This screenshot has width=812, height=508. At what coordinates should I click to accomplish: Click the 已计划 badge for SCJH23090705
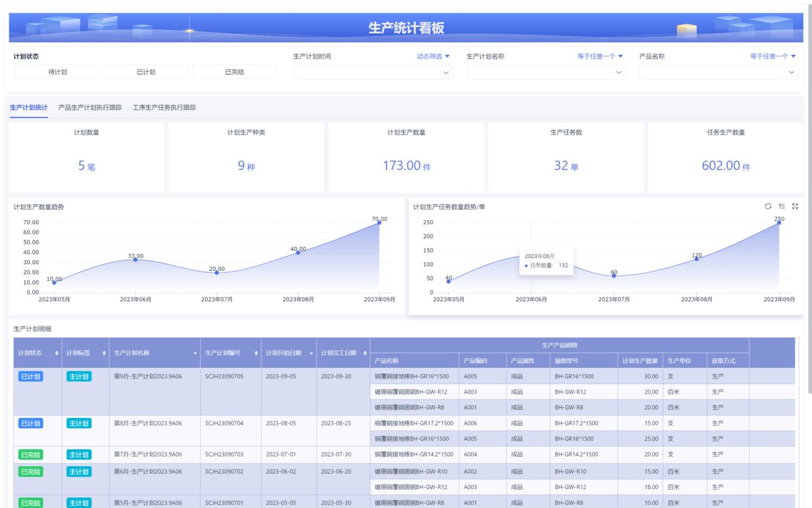coord(30,377)
